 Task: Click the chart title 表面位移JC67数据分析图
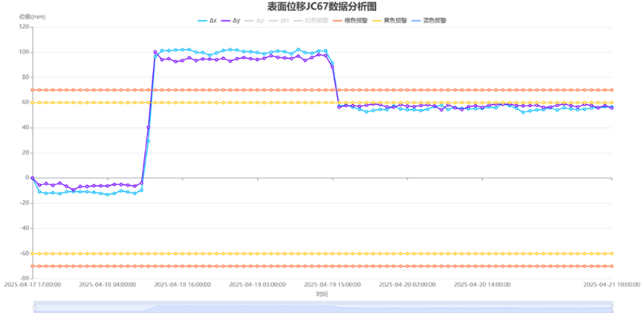[x=322, y=7]
